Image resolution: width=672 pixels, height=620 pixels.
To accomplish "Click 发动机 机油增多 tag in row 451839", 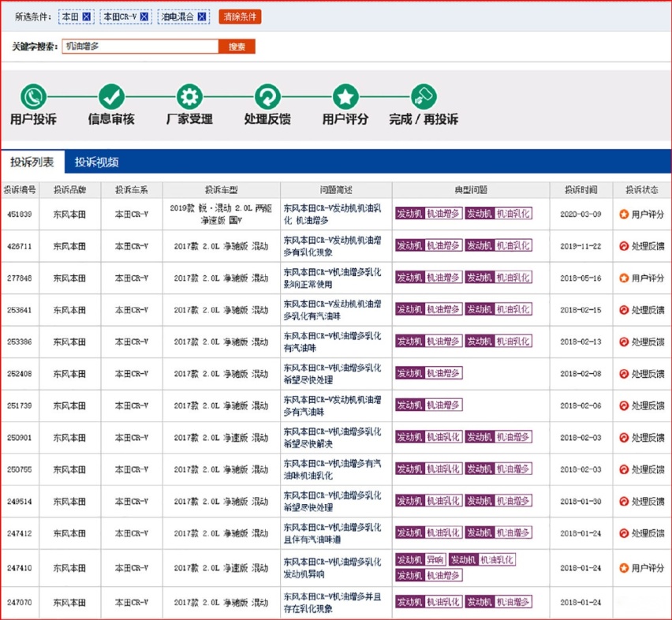I will click(x=428, y=214).
